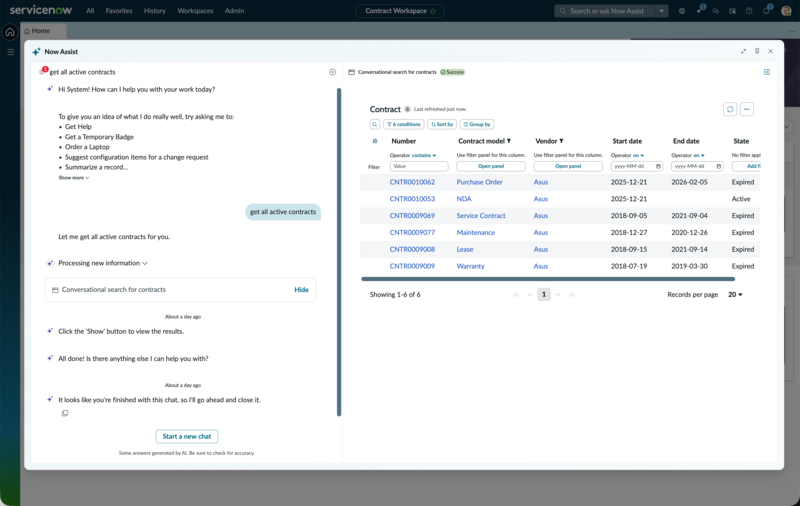Click the new conversation plus icon
Screen dimensions: 800x506
coord(333,72)
